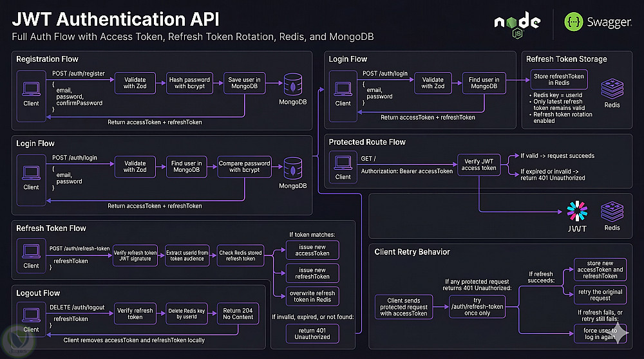
Task: Select the "Verify JWT access token" box
Action: [479, 164]
